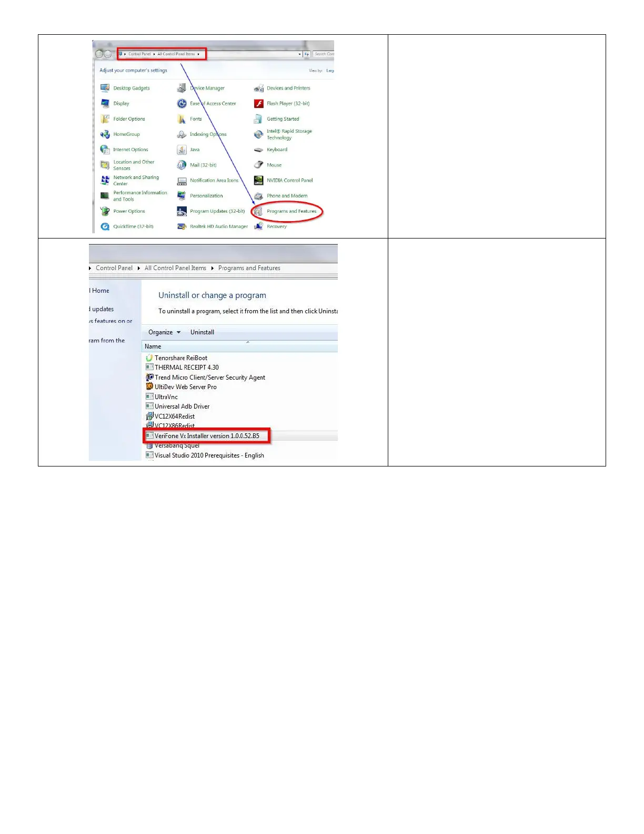Click the address bar refresh button
This screenshot has height=834, width=644.
click(307, 54)
